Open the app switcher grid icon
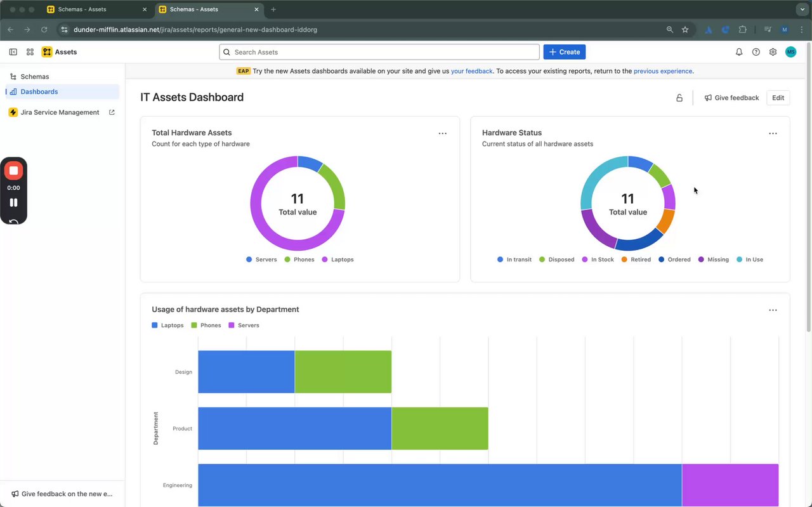 point(30,52)
